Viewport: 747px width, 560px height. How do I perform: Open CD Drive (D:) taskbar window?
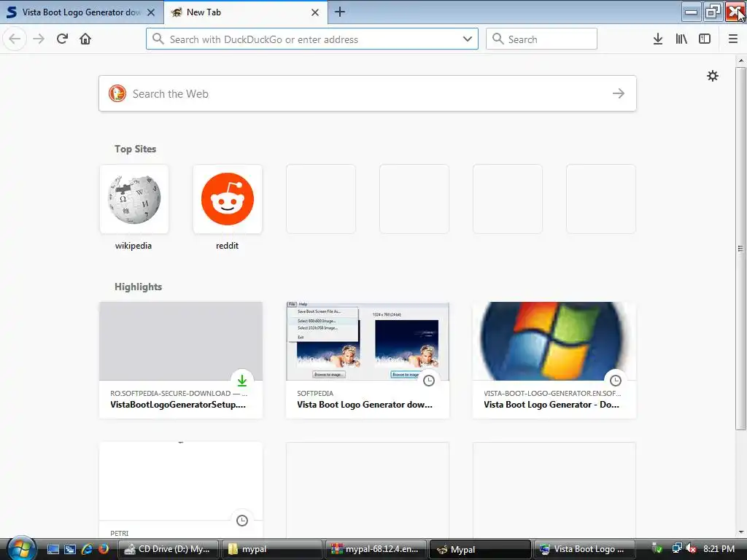pos(169,549)
